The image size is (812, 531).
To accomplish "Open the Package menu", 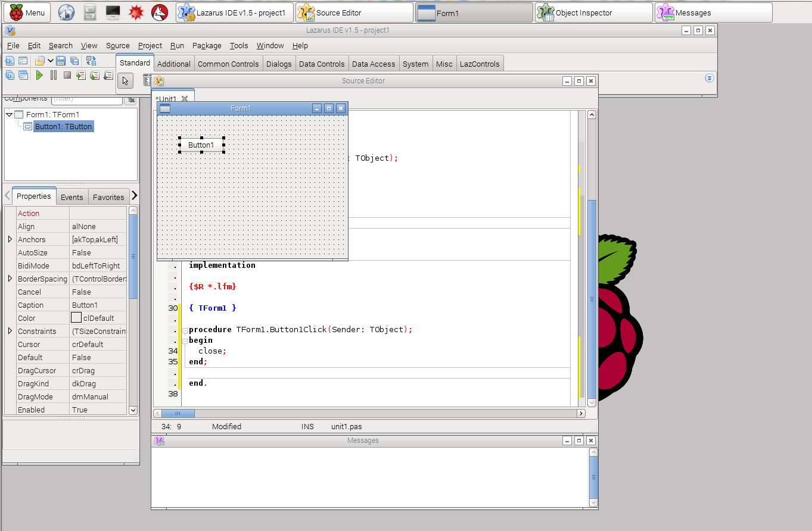I will [207, 45].
